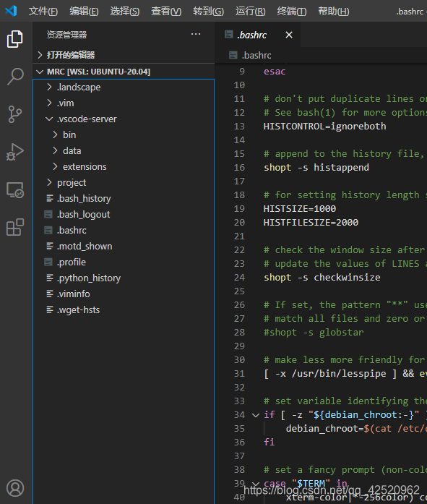Open the .profile file
This screenshot has height=504, width=427.
tap(124, 262)
